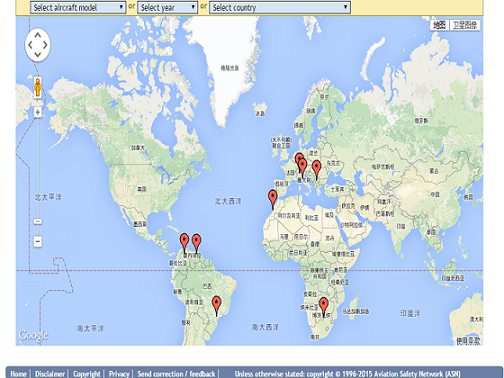Pan the map right with arrow control
The width and height of the screenshot is (504, 378).
point(45,45)
